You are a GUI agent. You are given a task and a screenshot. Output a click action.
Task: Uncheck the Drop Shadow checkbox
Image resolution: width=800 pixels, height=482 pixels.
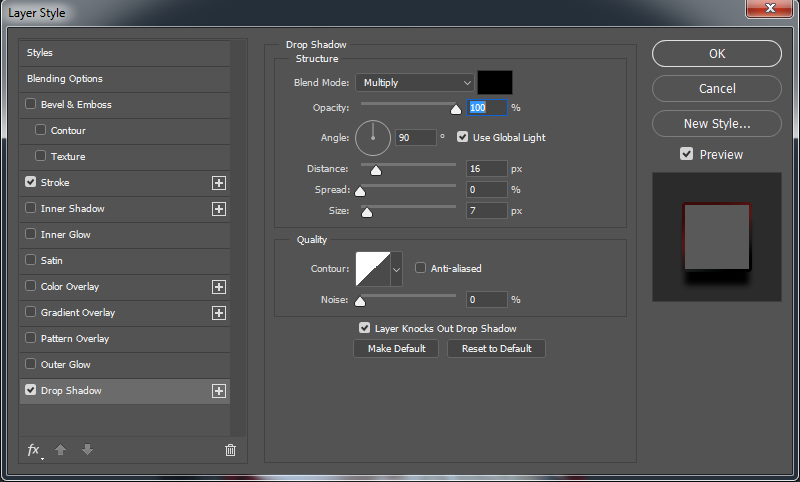[31, 390]
